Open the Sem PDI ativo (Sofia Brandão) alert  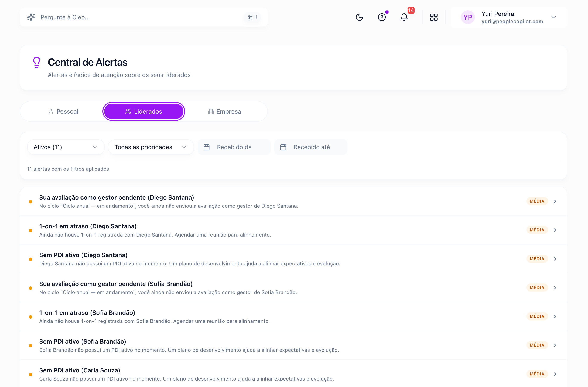[294, 345]
